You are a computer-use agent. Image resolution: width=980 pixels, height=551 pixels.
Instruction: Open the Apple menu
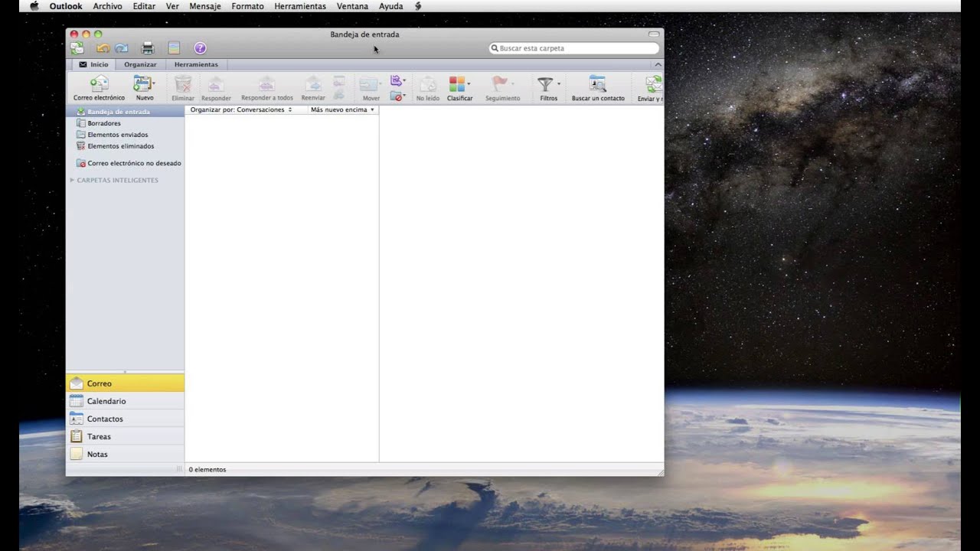(x=34, y=6)
